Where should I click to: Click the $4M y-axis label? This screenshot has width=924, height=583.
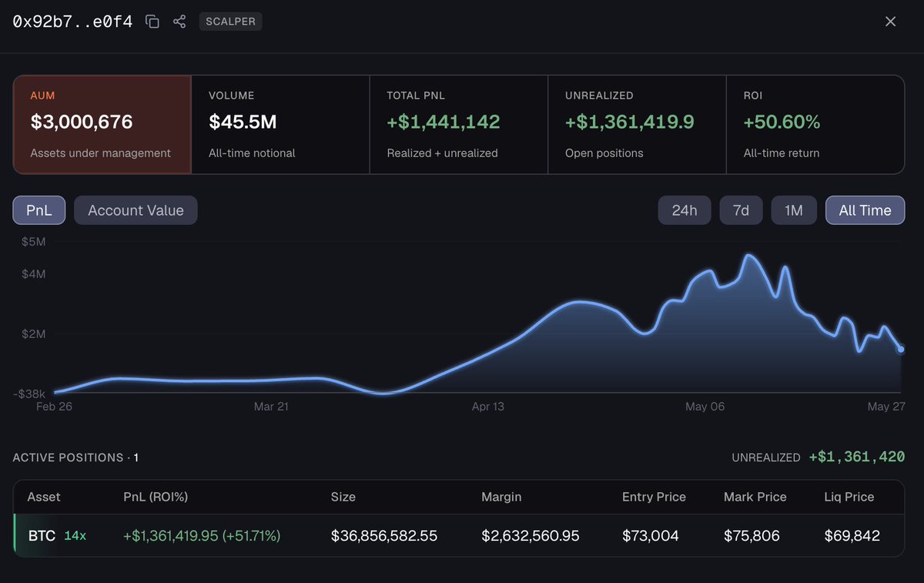click(x=33, y=274)
